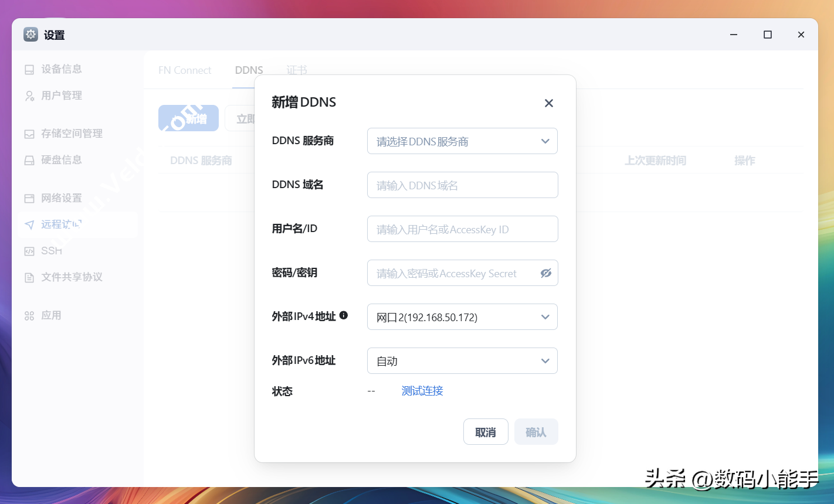
Task: Click the 测试连接 link
Action: point(422,391)
